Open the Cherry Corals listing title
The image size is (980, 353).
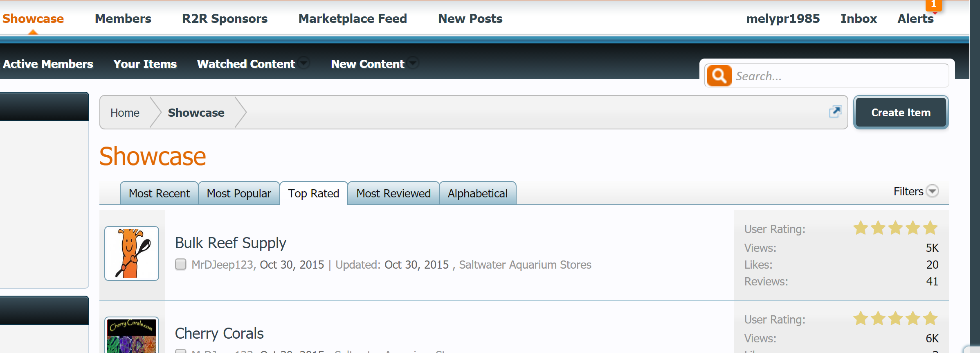pos(219,333)
